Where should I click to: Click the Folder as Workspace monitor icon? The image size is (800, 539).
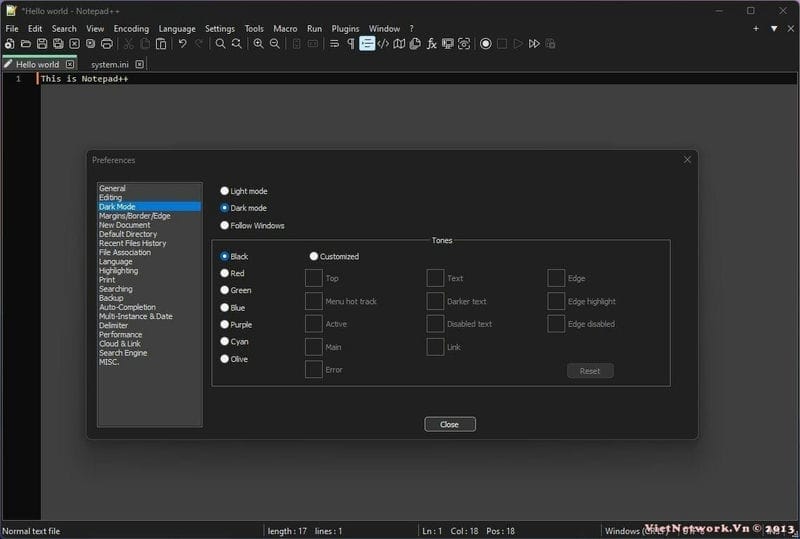447,44
